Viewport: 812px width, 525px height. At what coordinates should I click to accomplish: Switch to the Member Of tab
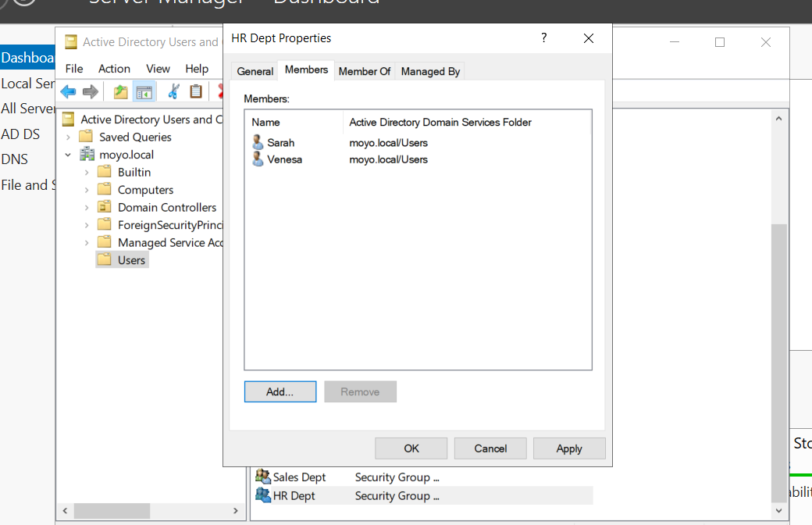pos(364,71)
